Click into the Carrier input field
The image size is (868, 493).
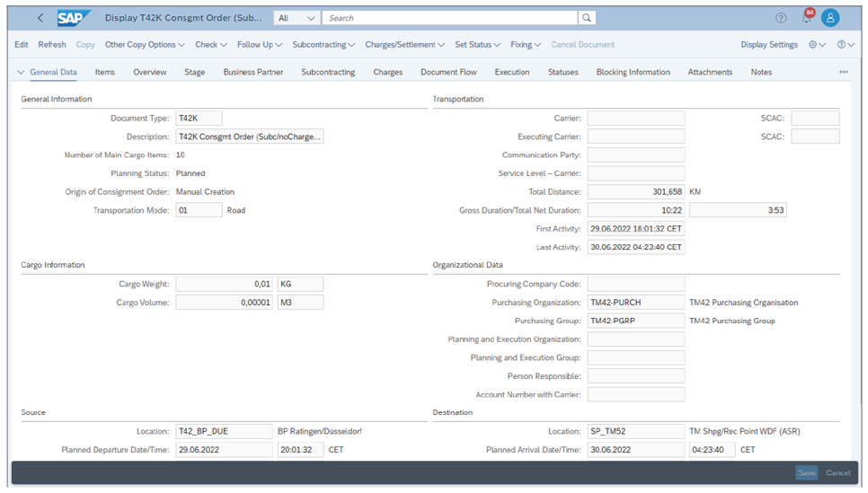[635, 119]
